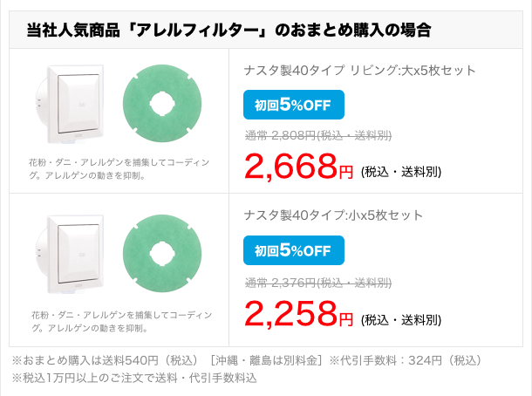Click the bottom green round filter image
Image resolution: width=532 pixels, height=396 pixels.
[162, 254]
